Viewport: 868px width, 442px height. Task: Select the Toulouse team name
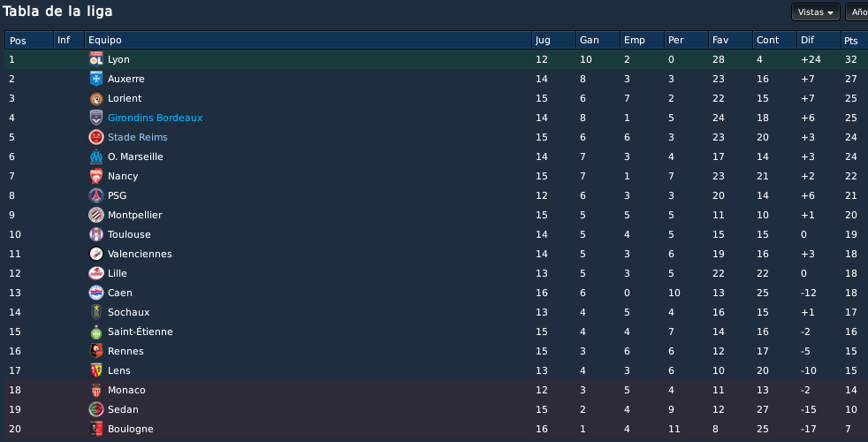point(129,234)
